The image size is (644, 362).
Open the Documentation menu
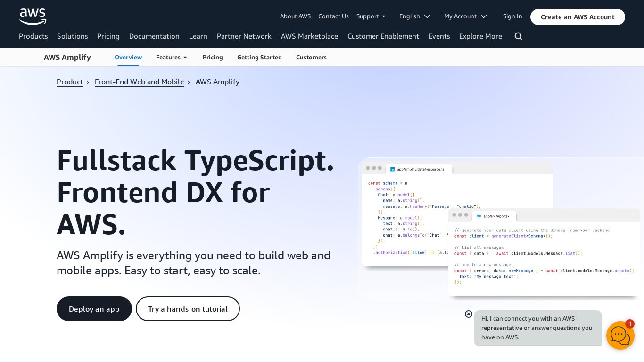pyautogui.click(x=154, y=36)
